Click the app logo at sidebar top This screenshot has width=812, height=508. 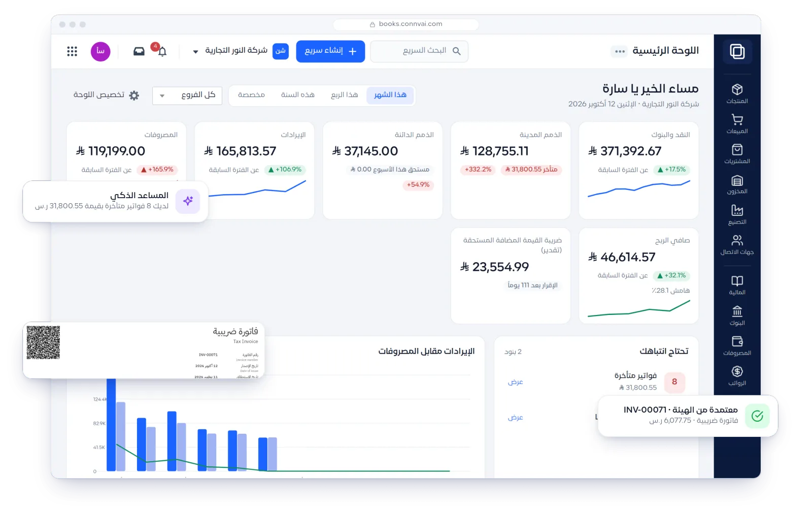tap(737, 51)
